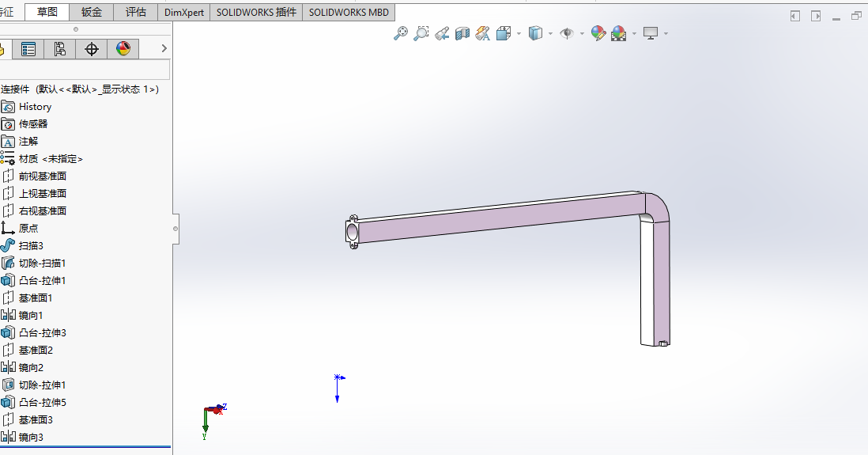Go back to the Previous View
The image size is (868, 455).
(x=442, y=33)
